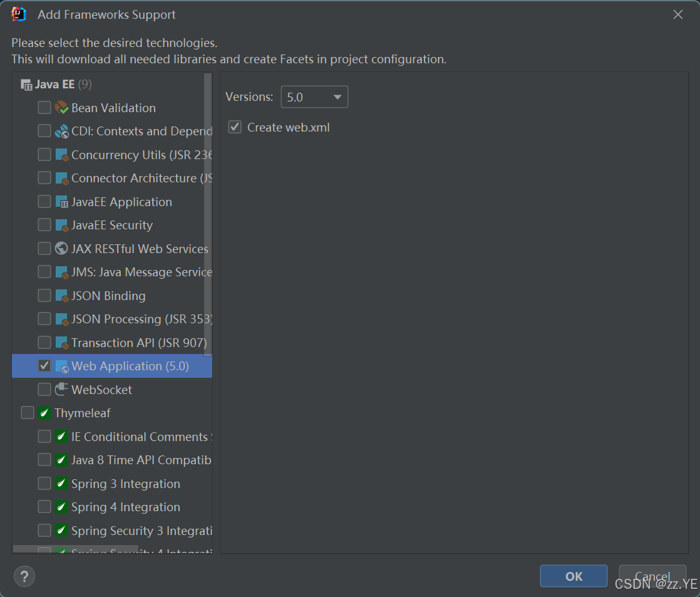Click the Java EE group icon
The width and height of the screenshot is (700, 597).
pos(26,85)
